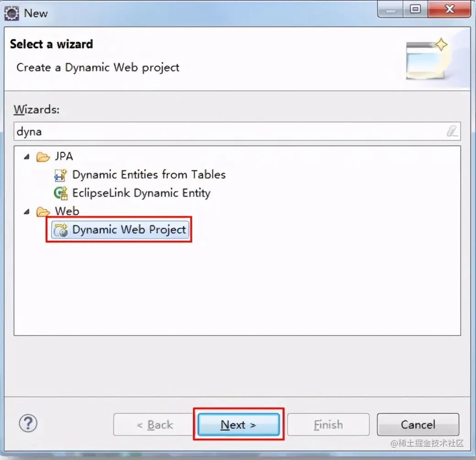Maximize the New wizard window
The height and width of the screenshot is (460, 476).
tap(415, 9)
